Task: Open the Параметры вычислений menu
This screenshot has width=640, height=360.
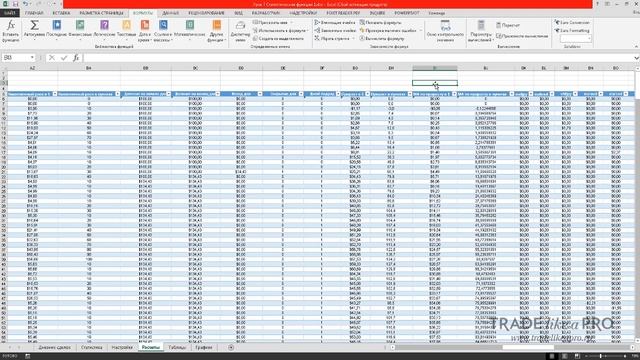Action: click(x=481, y=31)
